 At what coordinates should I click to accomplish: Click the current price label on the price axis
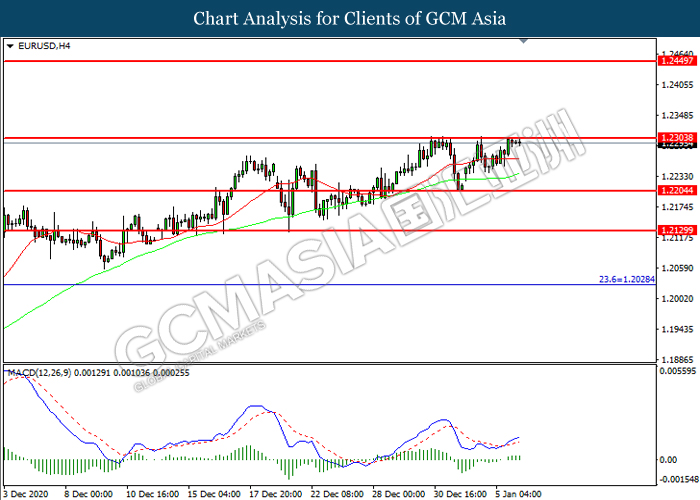677,145
